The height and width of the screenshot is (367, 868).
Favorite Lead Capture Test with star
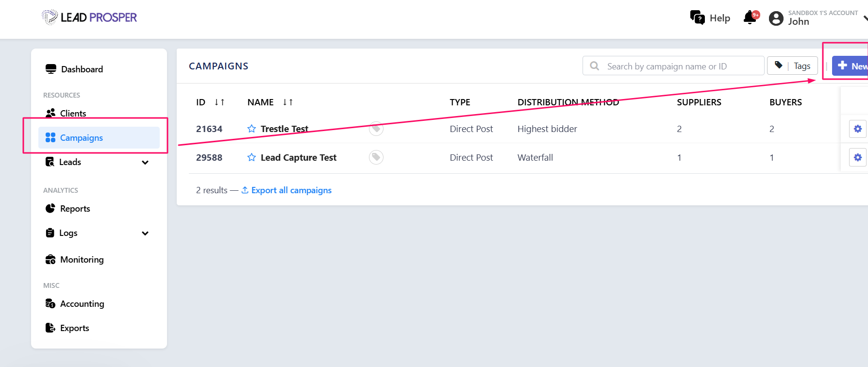(251, 157)
